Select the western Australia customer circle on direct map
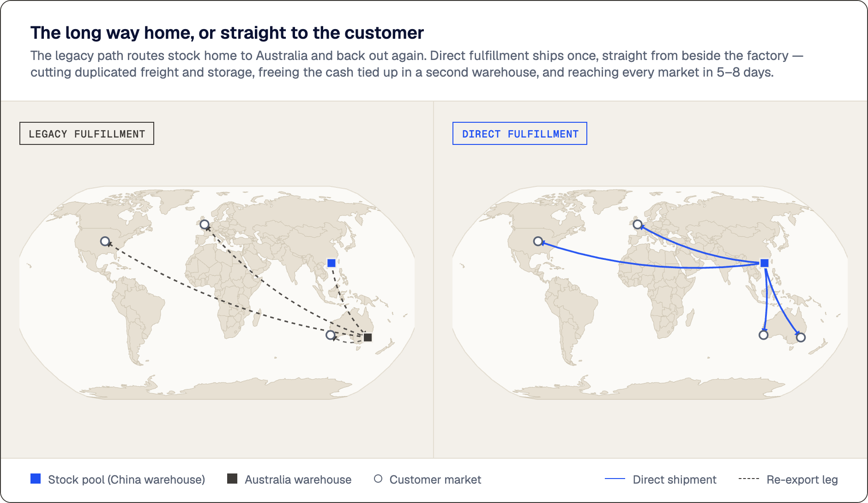This screenshot has width=868, height=503. click(x=764, y=335)
